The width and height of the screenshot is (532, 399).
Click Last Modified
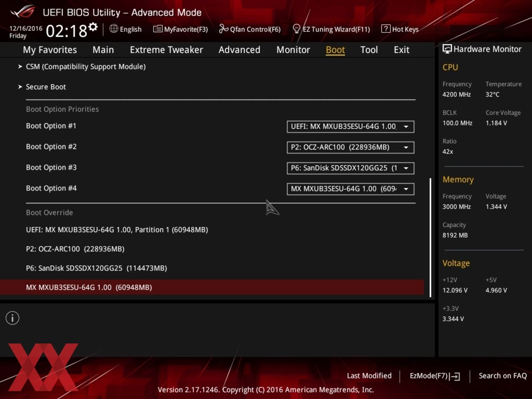pos(369,376)
